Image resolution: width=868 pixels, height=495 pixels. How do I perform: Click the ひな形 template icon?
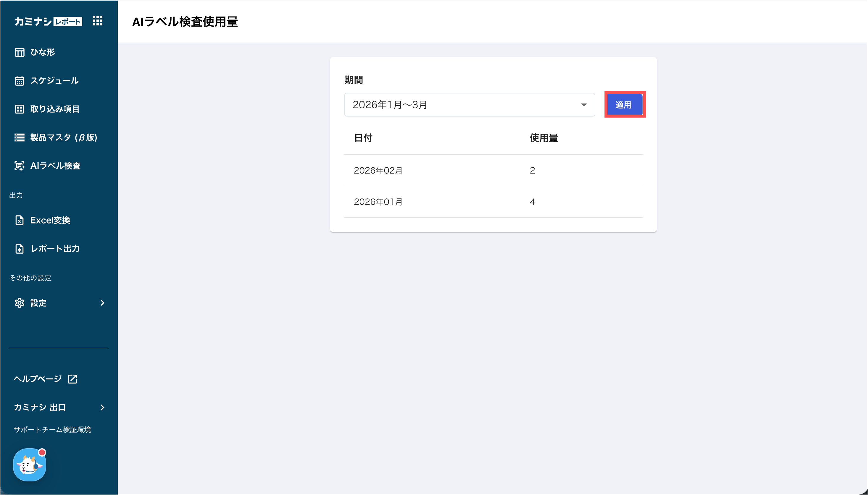pos(20,52)
